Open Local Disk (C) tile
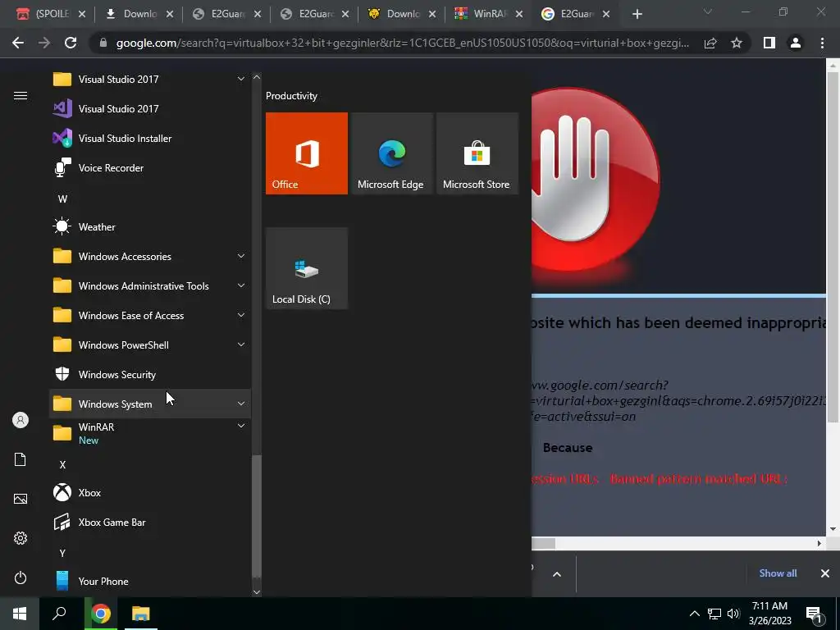The width and height of the screenshot is (840, 630). [307, 268]
